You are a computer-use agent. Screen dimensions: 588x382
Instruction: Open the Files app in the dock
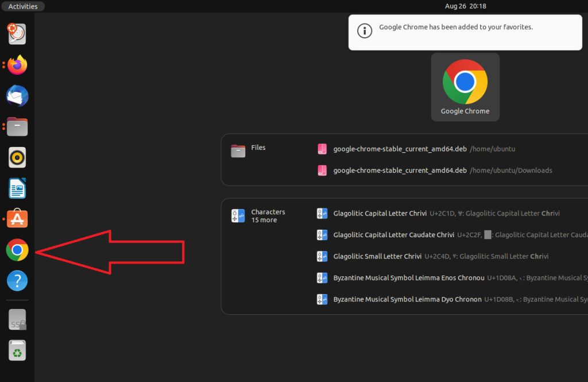click(17, 126)
